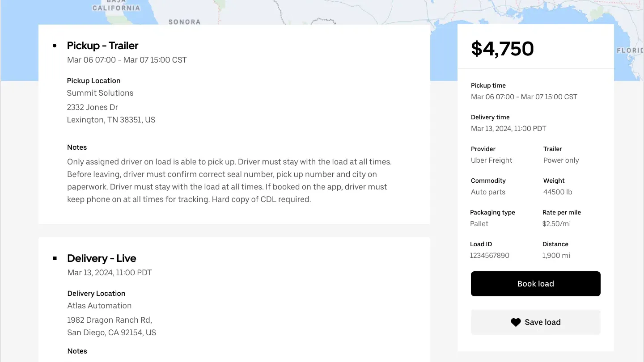Click the Delivery - Live heading
The image size is (644, 362).
point(102,258)
